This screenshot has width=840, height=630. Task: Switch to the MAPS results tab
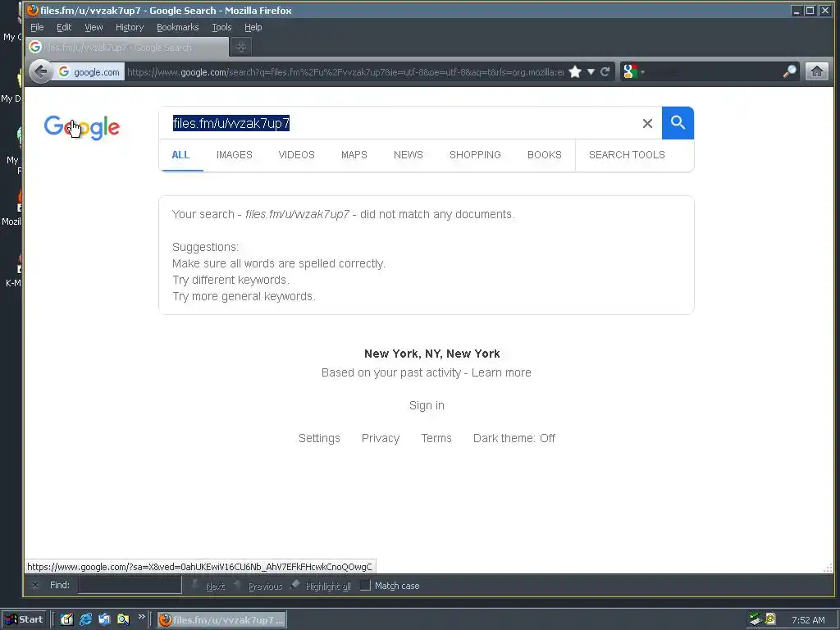click(354, 155)
